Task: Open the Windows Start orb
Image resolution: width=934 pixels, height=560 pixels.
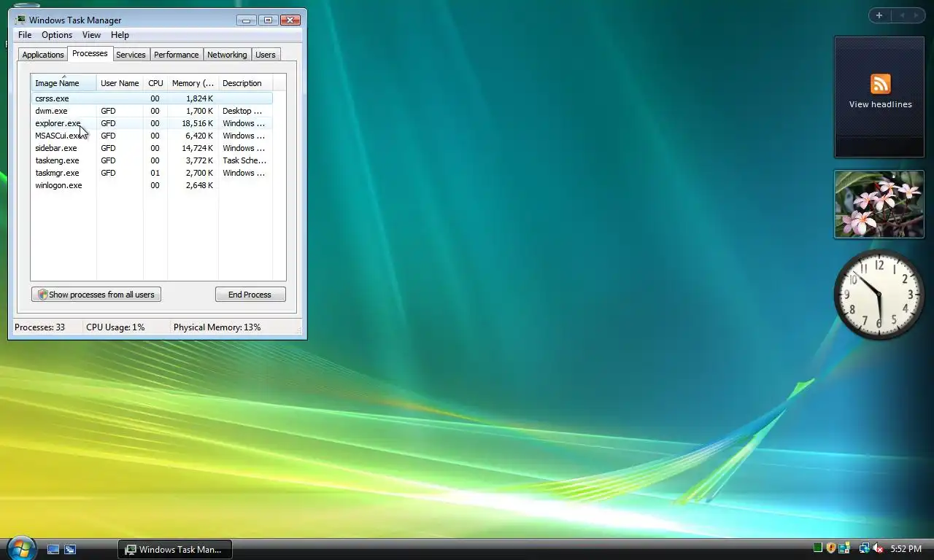Action: (x=21, y=548)
